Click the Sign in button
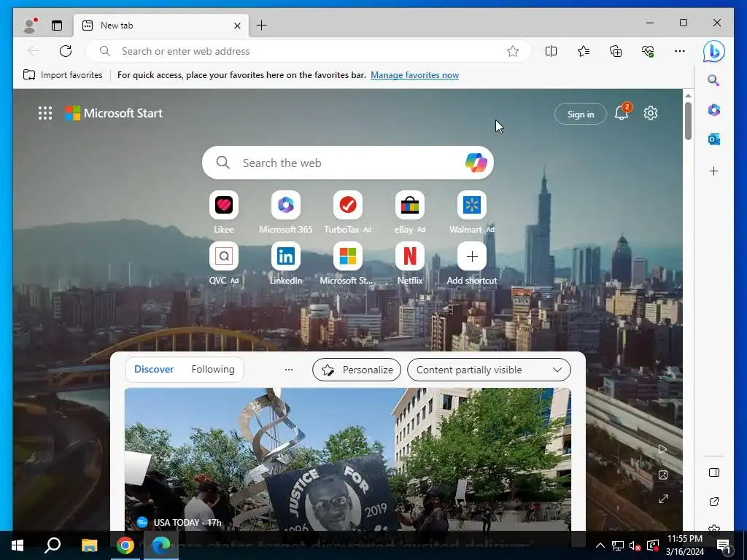Image resolution: width=747 pixels, height=560 pixels. pos(580,114)
